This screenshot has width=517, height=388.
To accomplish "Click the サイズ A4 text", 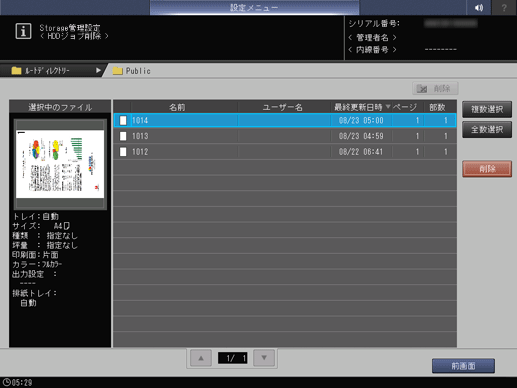I will [41, 226].
